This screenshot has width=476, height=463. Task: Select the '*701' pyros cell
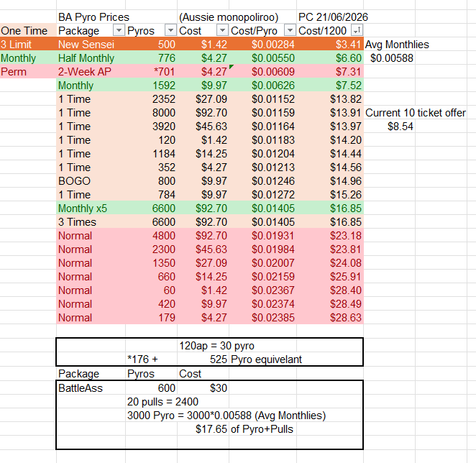(151, 72)
